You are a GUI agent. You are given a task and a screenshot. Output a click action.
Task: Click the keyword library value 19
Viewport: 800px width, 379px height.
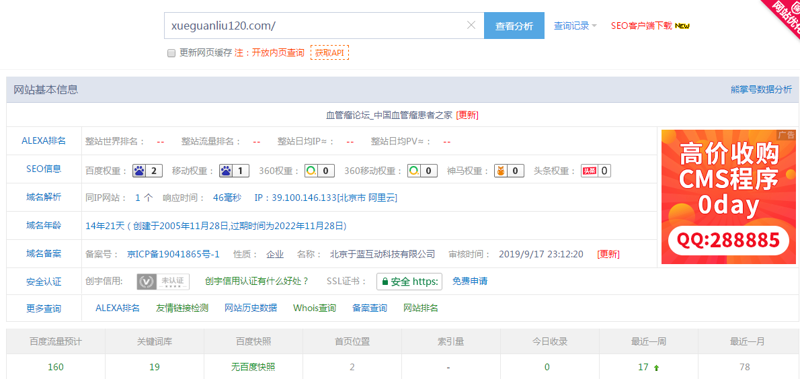click(155, 367)
